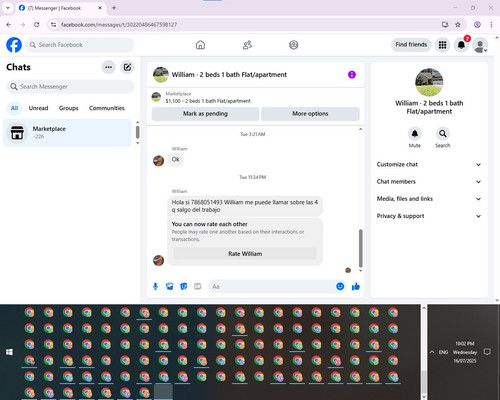500x400 pixels.
Task: Click the Marketplace storefront chat icon
Action: click(x=17, y=132)
